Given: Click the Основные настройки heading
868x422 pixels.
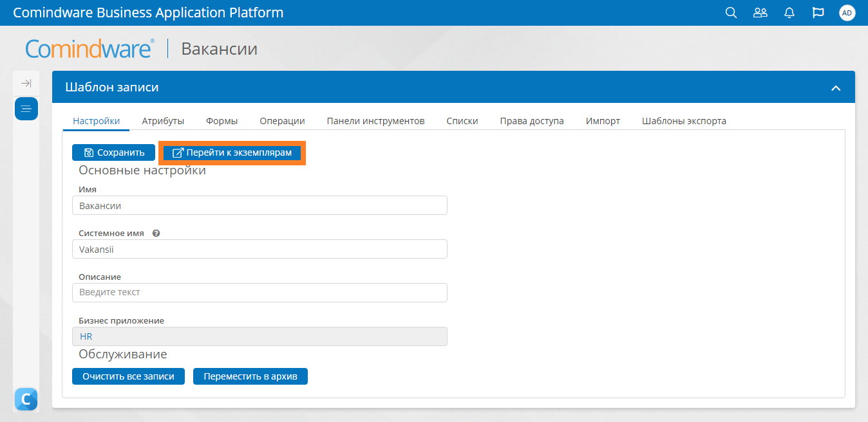Looking at the screenshot, I should click(142, 170).
